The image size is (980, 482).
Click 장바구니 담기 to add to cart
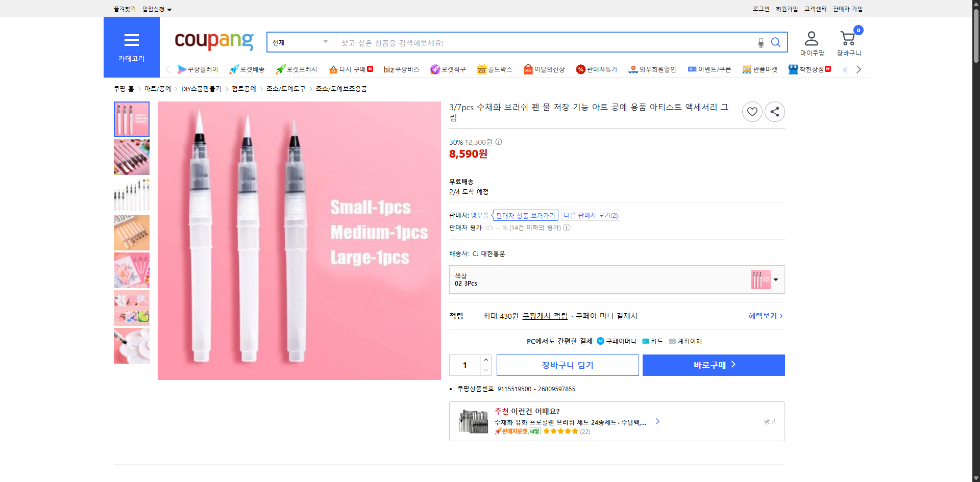[567, 365]
